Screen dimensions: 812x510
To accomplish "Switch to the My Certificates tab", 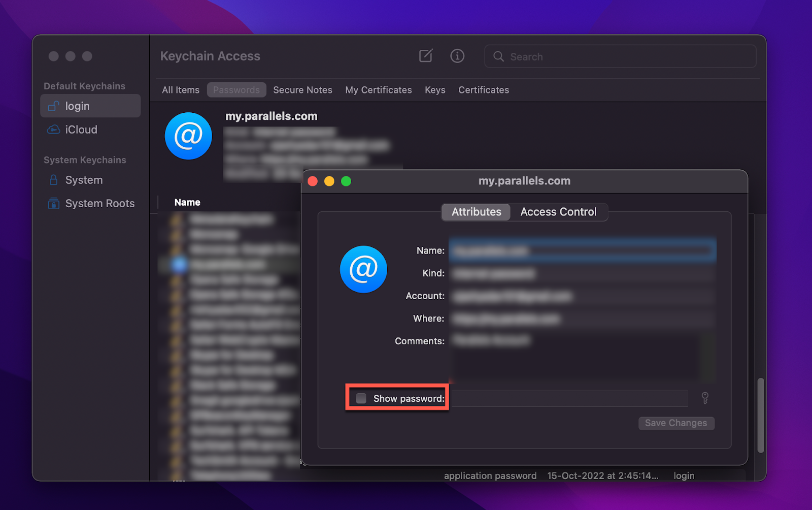I will (379, 90).
